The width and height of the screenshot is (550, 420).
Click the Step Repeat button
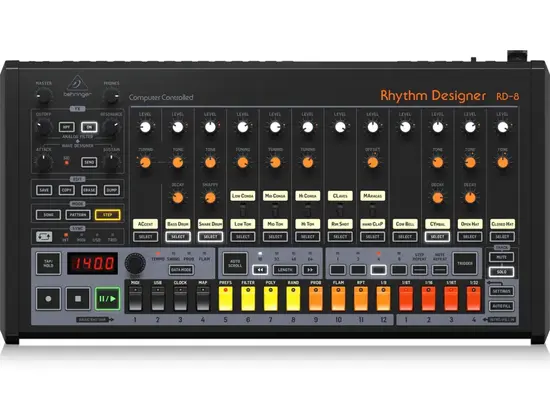[x=420, y=270]
